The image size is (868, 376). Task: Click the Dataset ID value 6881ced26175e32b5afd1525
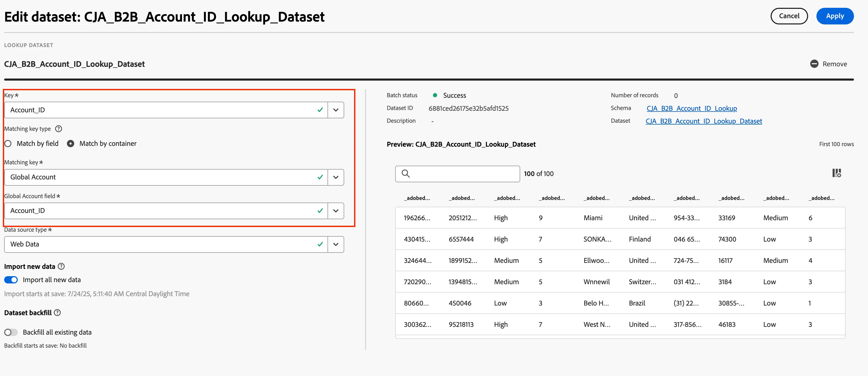pos(468,108)
